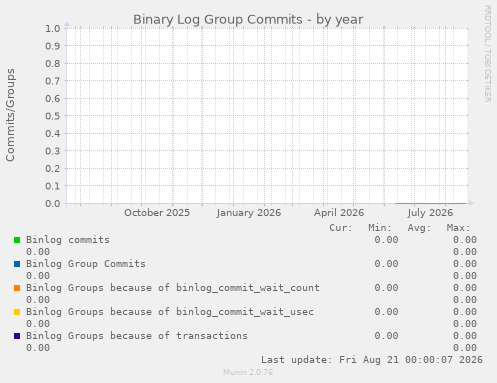497x383 pixels.
Task: Click the graph title 'Binary Log Group Commits - by year'
Action: point(248,20)
